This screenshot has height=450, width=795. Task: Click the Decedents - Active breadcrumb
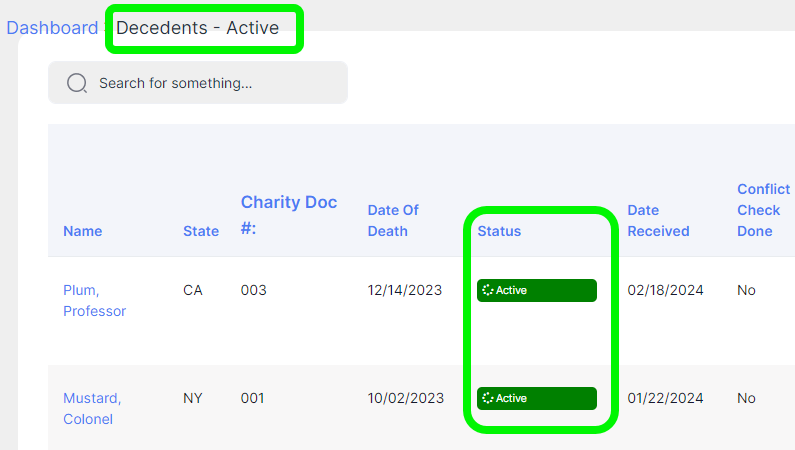click(197, 28)
